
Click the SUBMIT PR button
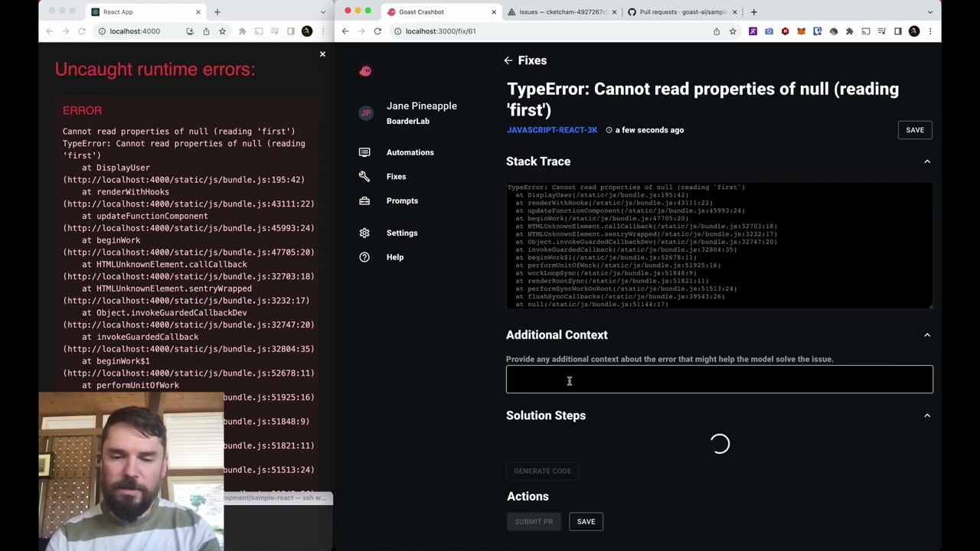point(534,522)
